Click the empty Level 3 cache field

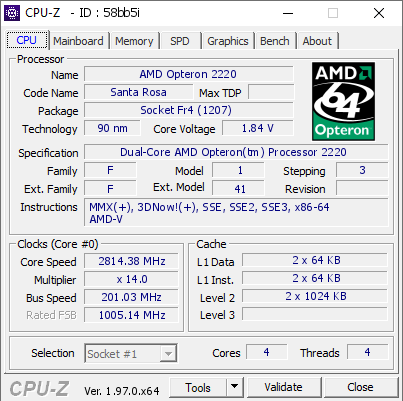coord(315,314)
